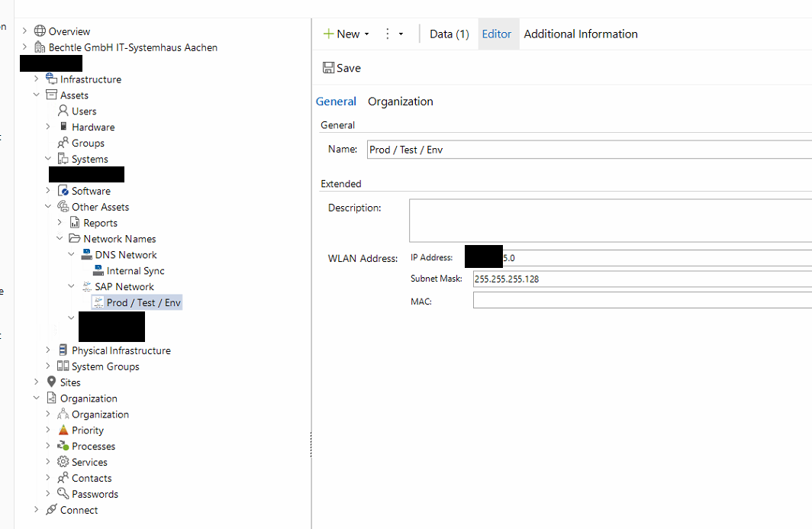Click the Sites location pin icon
812x529 pixels.
pos(52,382)
